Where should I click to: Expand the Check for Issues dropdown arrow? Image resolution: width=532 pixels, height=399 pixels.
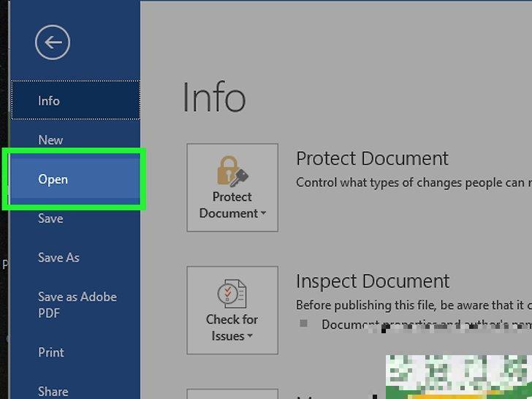250,337
